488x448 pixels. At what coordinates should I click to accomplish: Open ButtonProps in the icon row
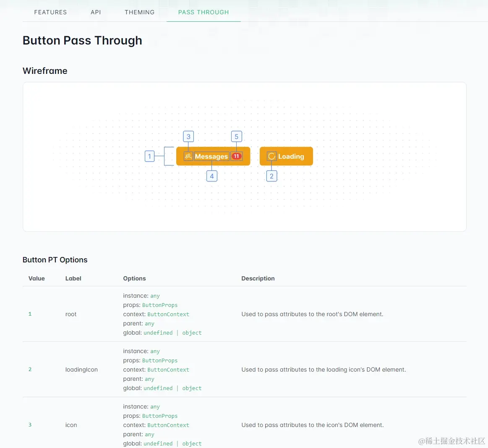tap(160, 416)
